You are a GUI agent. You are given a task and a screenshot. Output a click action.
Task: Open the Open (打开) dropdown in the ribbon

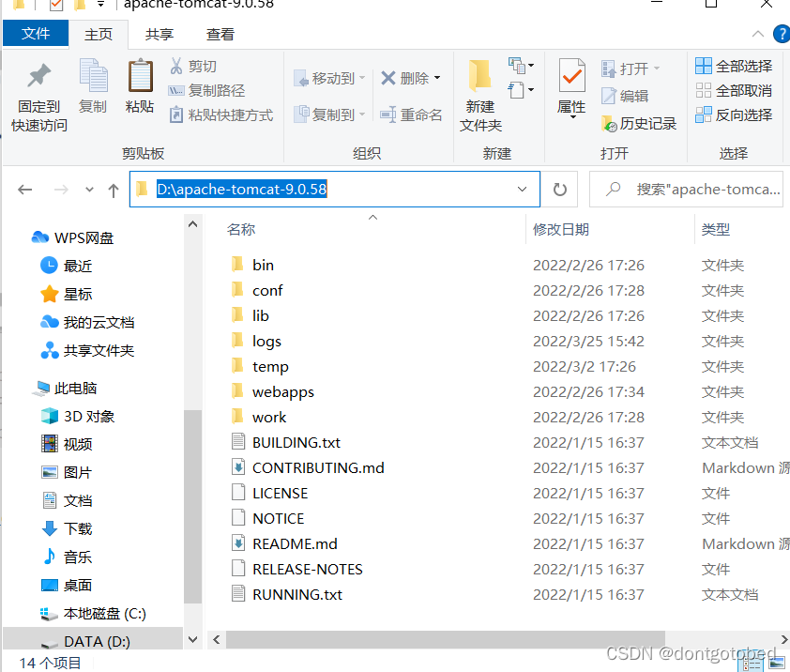tap(657, 69)
